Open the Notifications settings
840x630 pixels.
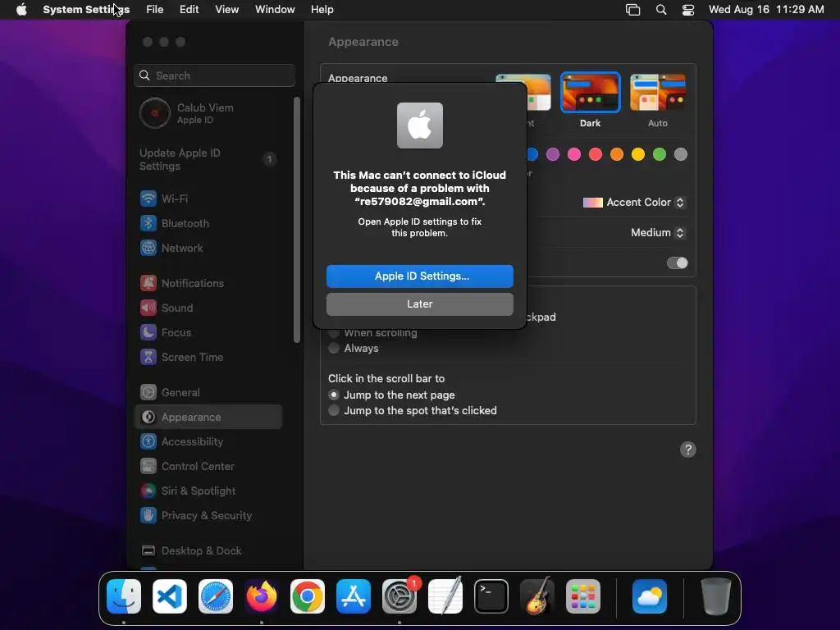coord(208,283)
